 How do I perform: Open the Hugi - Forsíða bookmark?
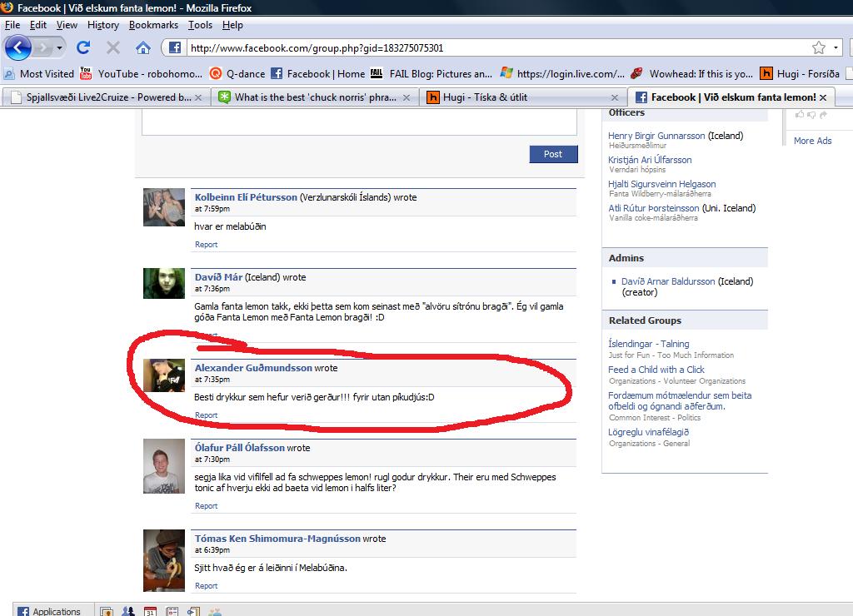(x=800, y=73)
